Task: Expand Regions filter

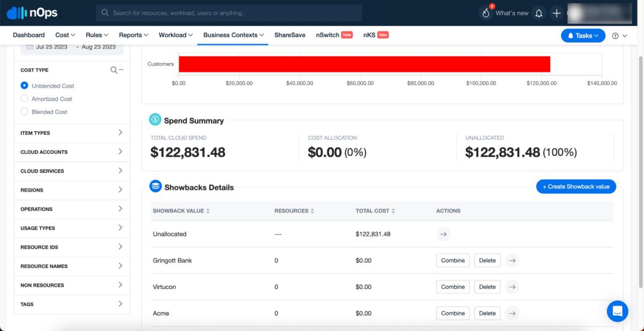Action: point(72,190)
